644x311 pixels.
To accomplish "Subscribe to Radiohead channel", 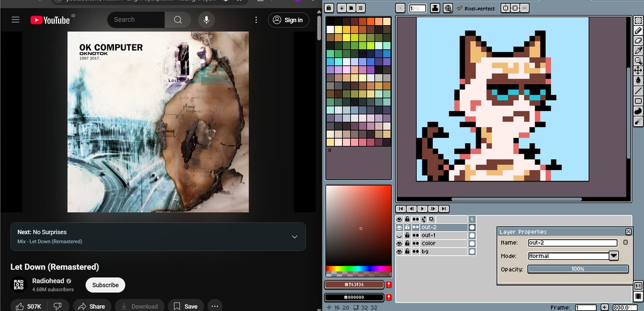I will point(105,285).
